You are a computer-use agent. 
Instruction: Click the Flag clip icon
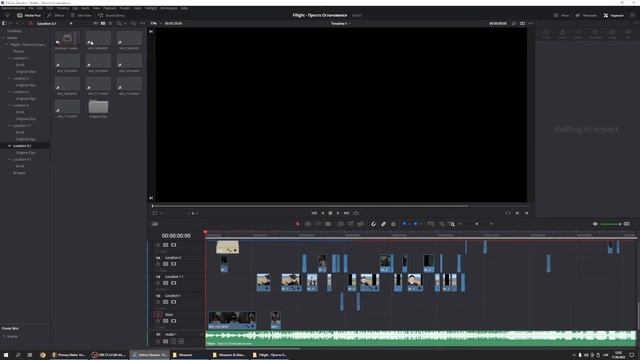coord(404,224)
